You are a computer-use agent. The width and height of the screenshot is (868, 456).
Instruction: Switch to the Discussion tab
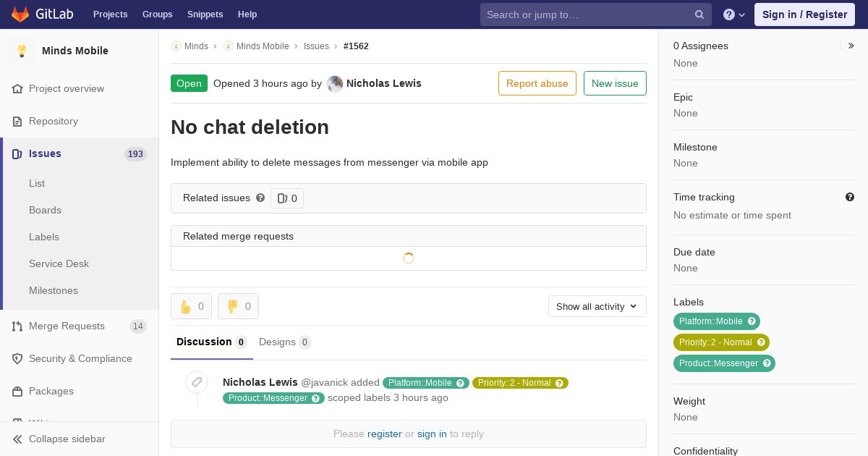(x=212, y=342)
